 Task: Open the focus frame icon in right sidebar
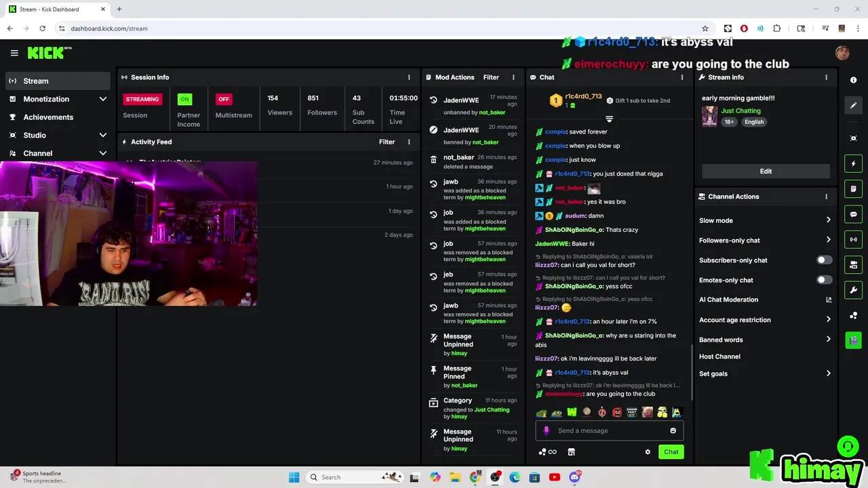(853, 138)
